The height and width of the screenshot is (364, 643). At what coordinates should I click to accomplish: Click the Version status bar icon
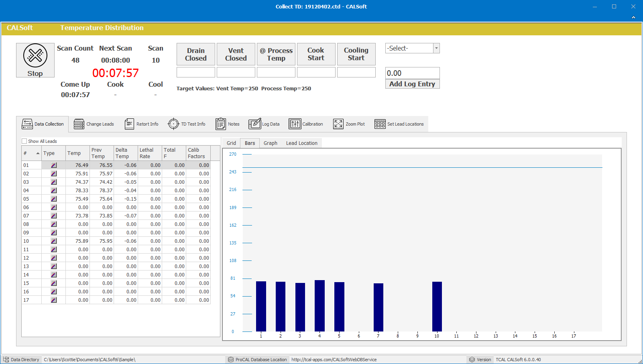pos(472,360)
